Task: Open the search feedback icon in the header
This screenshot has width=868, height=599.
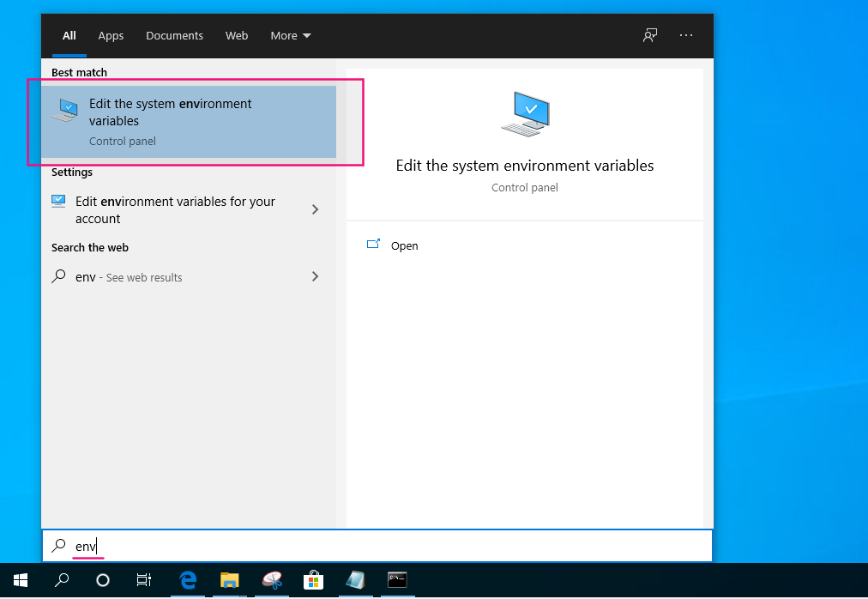Action: coord(650,35)
